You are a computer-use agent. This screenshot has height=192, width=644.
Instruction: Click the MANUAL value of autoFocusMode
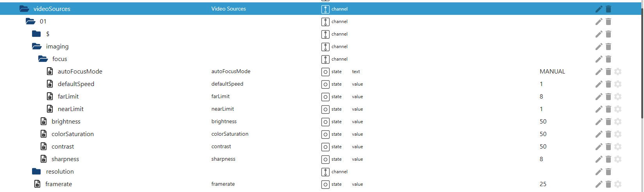(x=552, y=72)
